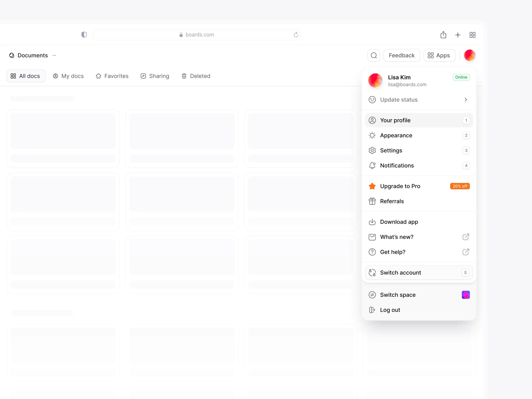
Task: Click the Download app icon
Action: click(372, 222)
